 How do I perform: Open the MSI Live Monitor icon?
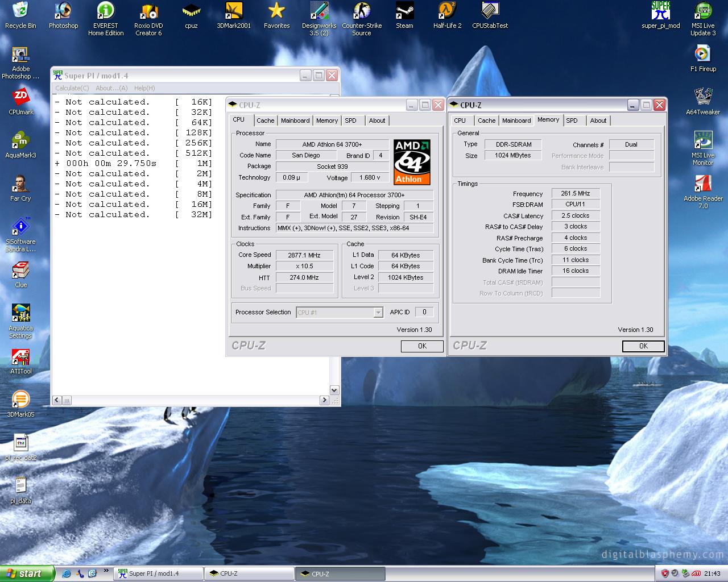coord(703,148)
